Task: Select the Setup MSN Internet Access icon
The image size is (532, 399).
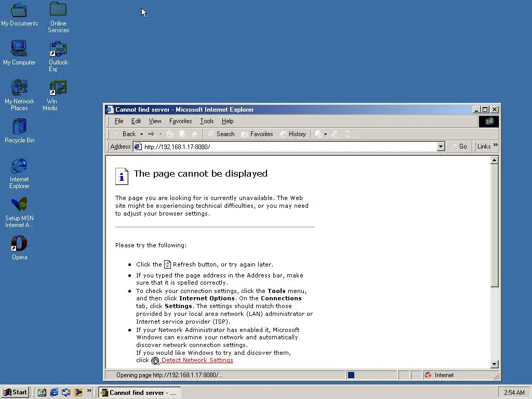Action: 19,212
